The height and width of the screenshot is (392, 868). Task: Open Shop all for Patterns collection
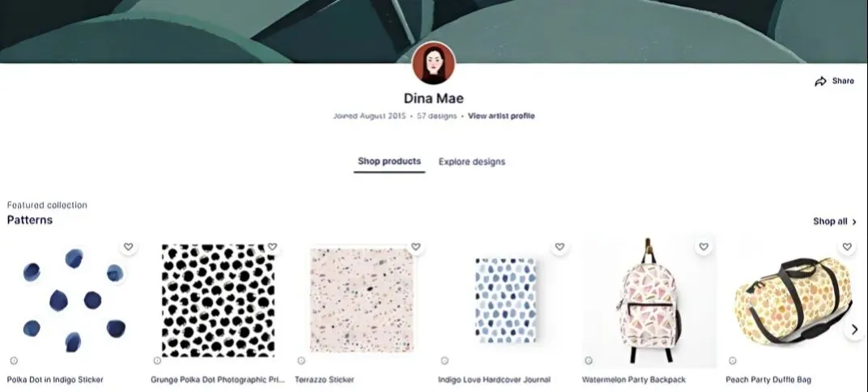point(835,221)
